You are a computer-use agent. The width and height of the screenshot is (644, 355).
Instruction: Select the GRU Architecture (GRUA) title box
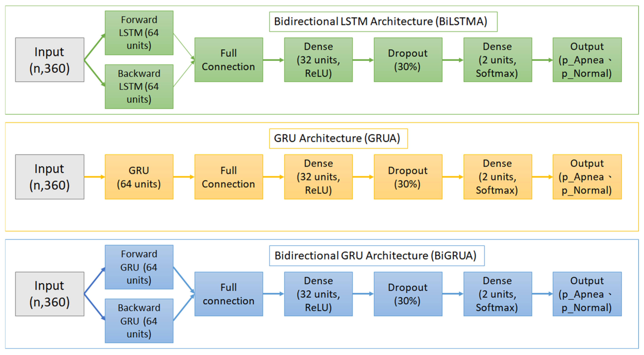coord(338,138)
